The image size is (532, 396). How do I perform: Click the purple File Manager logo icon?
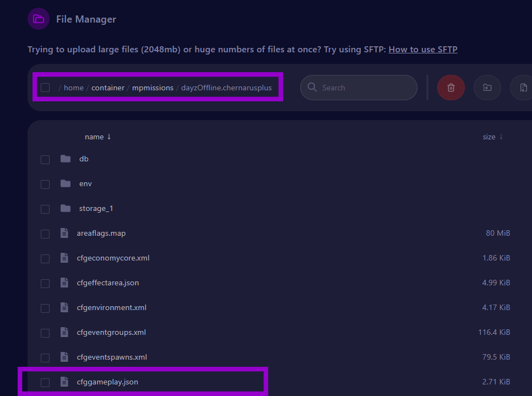pyautogui.click(x=38, y=18)
